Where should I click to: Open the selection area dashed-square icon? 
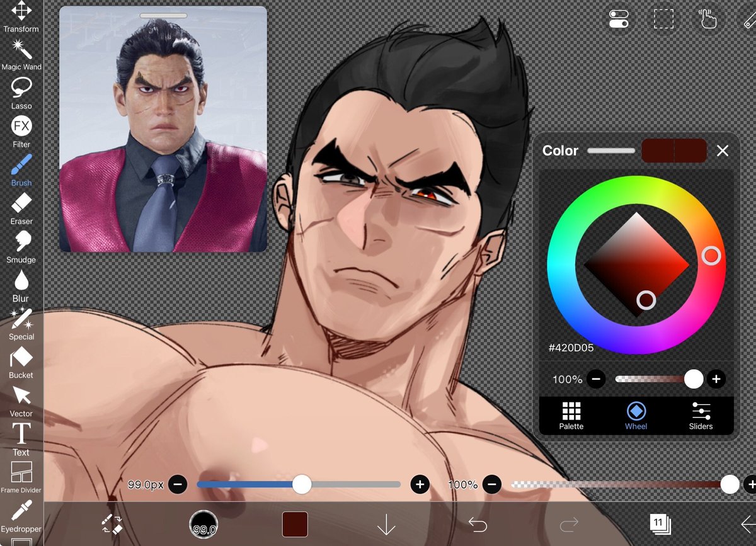(x=663, y=19)
